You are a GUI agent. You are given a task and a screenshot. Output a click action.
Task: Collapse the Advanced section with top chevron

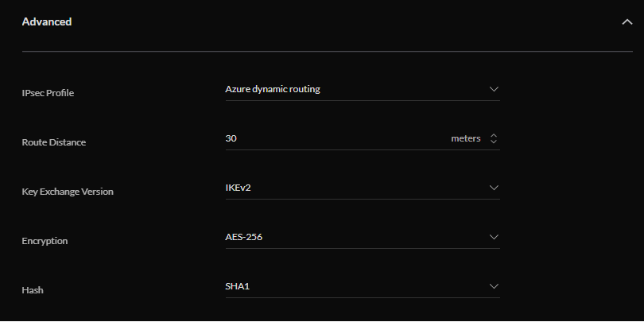(x=627, y=22)
